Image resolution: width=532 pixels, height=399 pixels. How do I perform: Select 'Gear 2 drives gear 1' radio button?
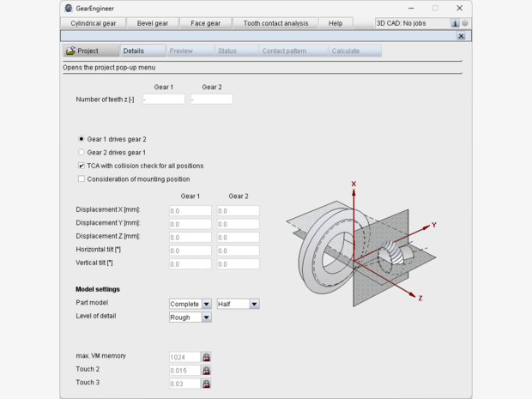tap(82, 152)
